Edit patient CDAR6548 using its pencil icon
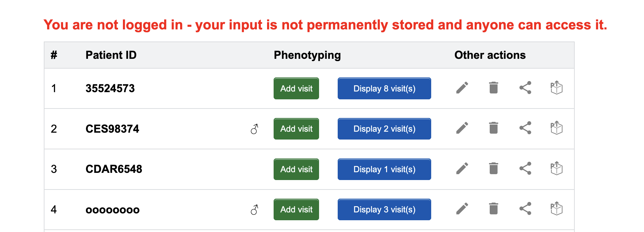 [462, 168]
